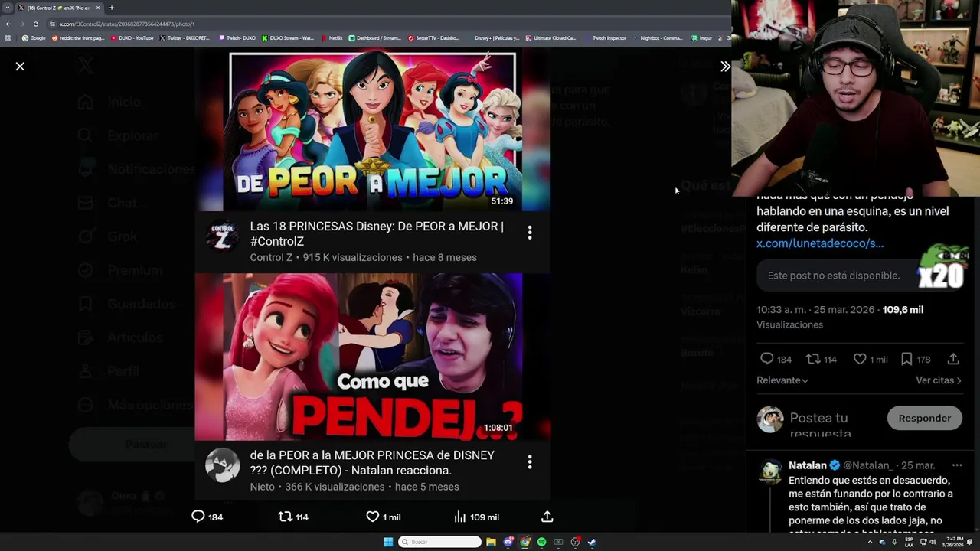The image size is (980, 551).
Task: Click the Control Z channel avatar
Action: (223, 236)
